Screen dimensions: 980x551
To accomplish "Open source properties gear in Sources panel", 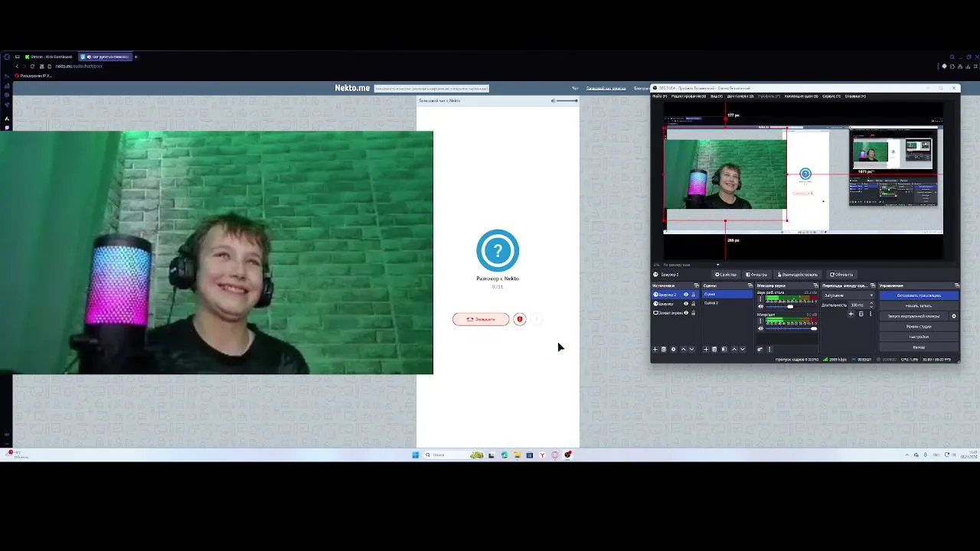I will (674, 349).
